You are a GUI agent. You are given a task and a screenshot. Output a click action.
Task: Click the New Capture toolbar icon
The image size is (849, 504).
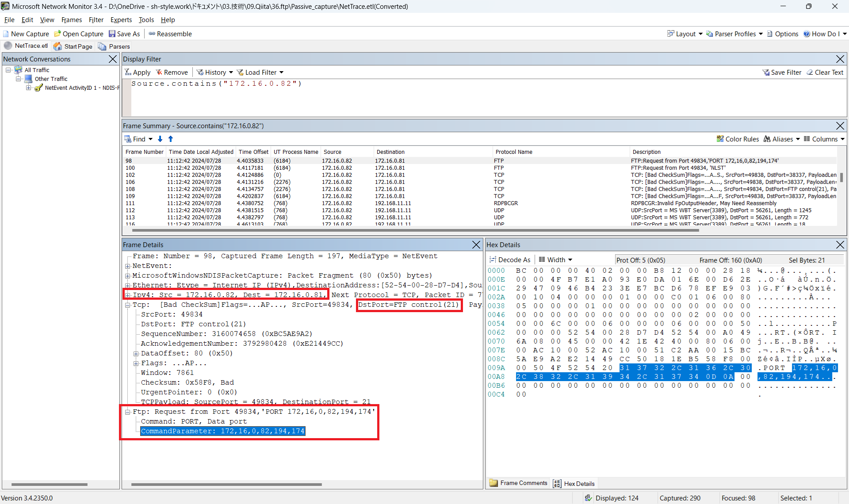click(x=6, y=34)
